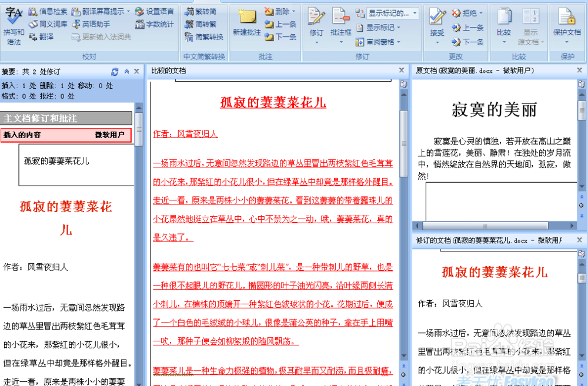Go to next change 下一条 in 更改 group

point(467,42)
